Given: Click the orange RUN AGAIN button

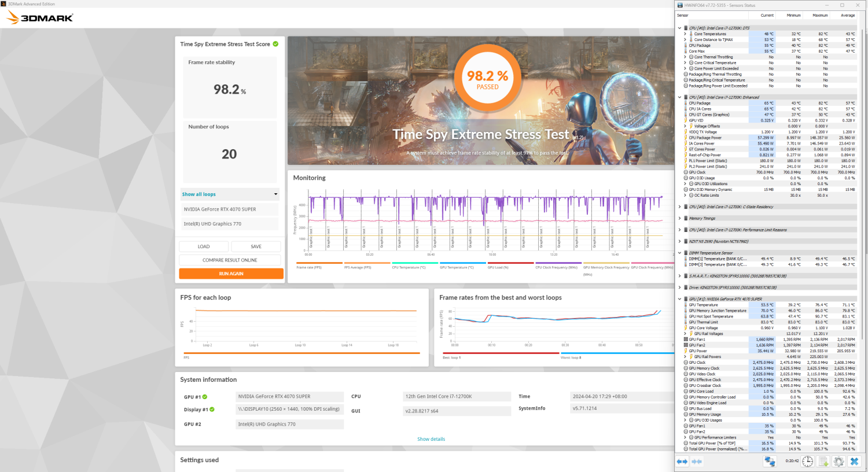Looking at the screenshot, I should point(231,274).
